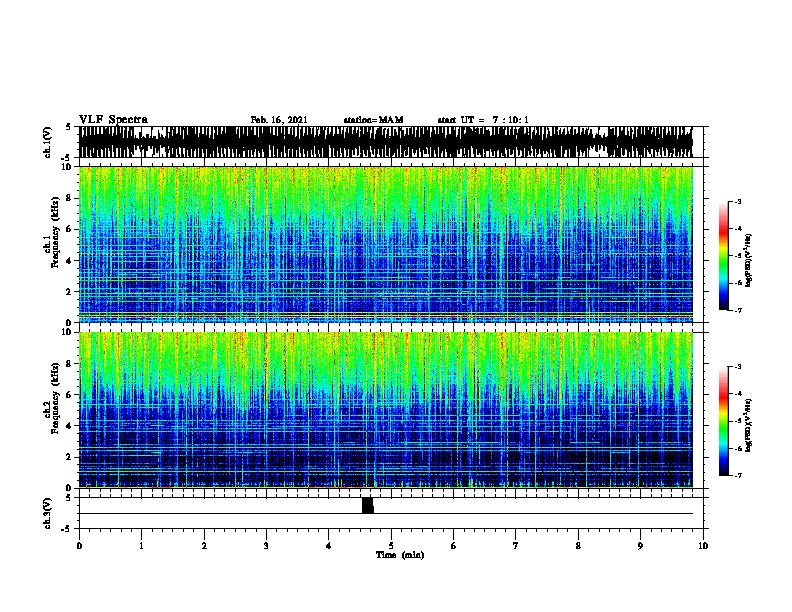Click the ch.2 color bar log(PSD) label
This screenshot has width=792, height=612.
(748, 425)
